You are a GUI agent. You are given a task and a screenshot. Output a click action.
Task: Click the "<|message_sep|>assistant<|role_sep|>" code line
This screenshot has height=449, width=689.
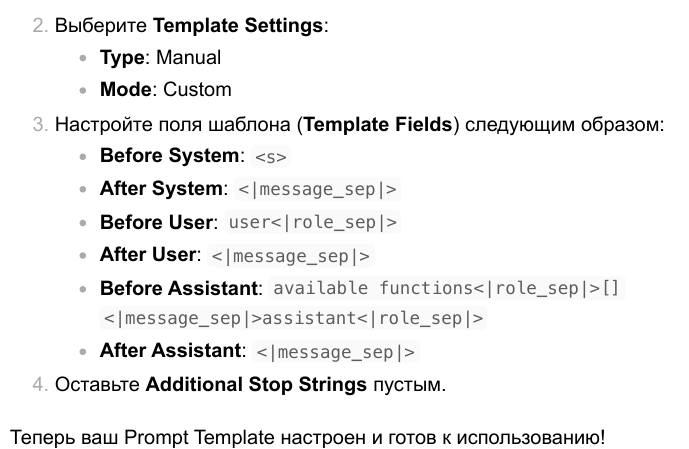point(293,320)
